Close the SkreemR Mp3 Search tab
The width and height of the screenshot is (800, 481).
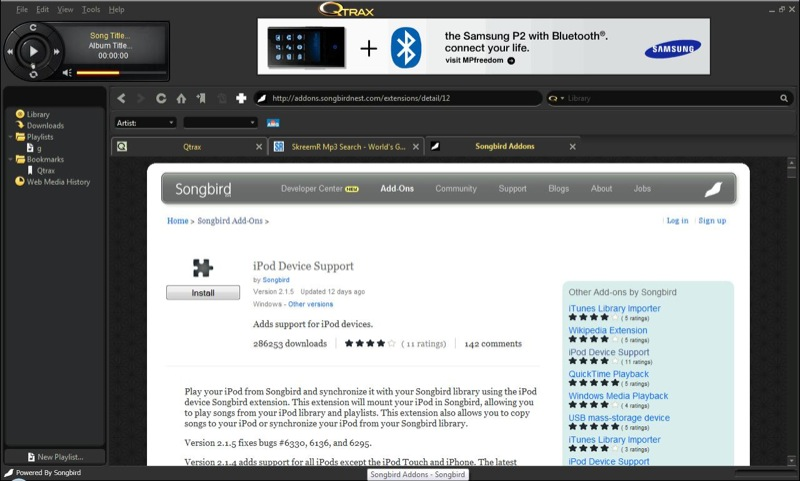click(416, 147)
